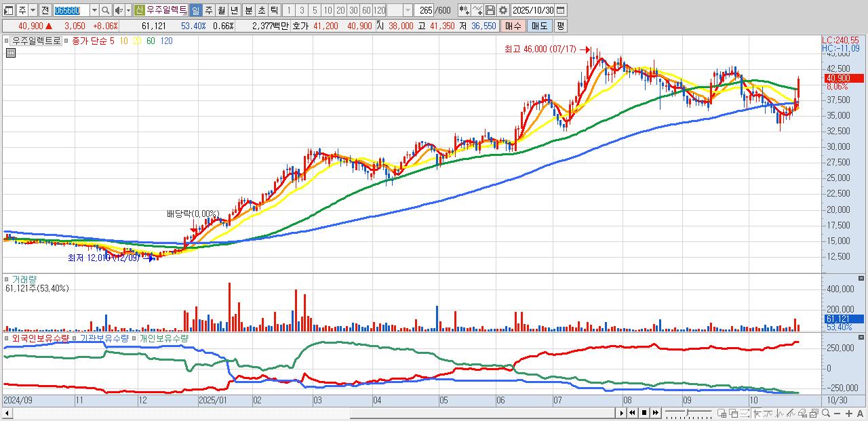The width and height of the screenshot is (868, 421).
Task: Toggle the 1 interval button
Action: [289, 10]
